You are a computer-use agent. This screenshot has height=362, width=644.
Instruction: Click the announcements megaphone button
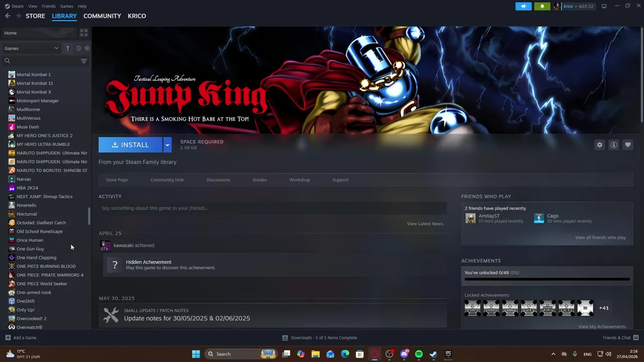tap(523, 6)
